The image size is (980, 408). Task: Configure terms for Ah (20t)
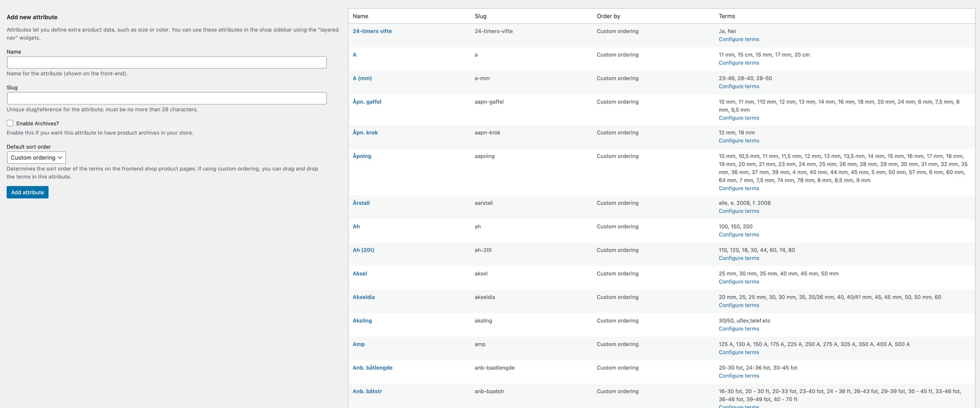click(739, 258)
